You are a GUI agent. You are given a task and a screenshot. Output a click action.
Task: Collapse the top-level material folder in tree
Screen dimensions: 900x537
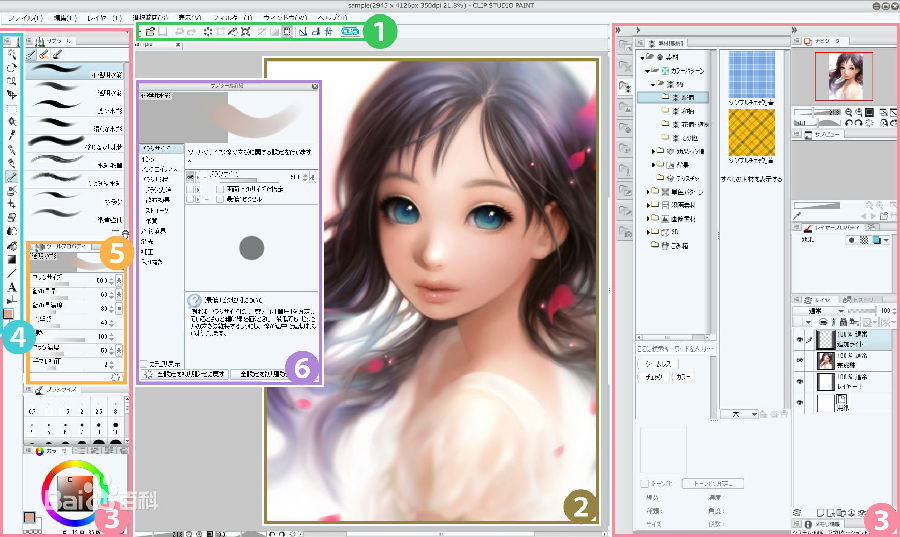640,58
